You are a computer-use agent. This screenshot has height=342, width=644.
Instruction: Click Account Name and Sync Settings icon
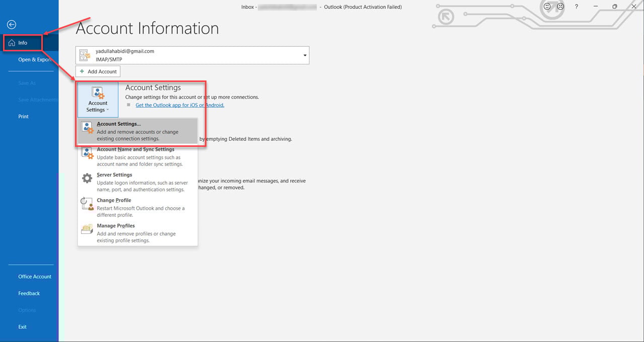click(x=88, y=153)
